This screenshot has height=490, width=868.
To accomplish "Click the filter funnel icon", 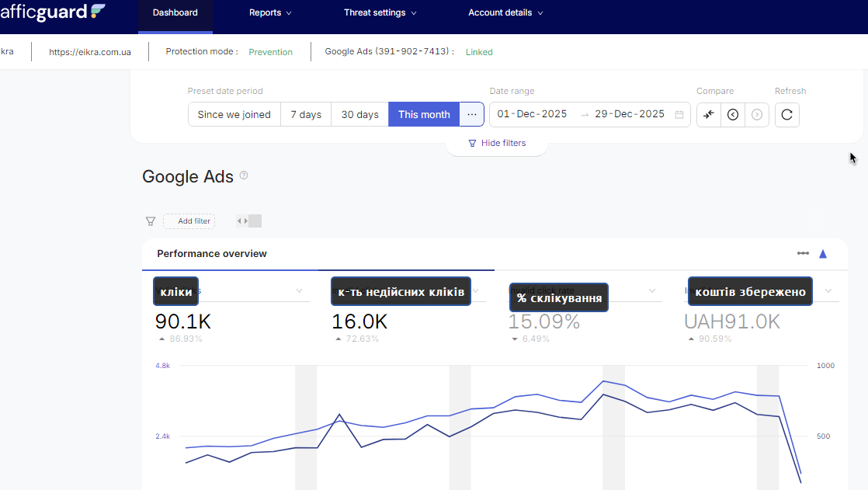I will click(x=151, y=221).
